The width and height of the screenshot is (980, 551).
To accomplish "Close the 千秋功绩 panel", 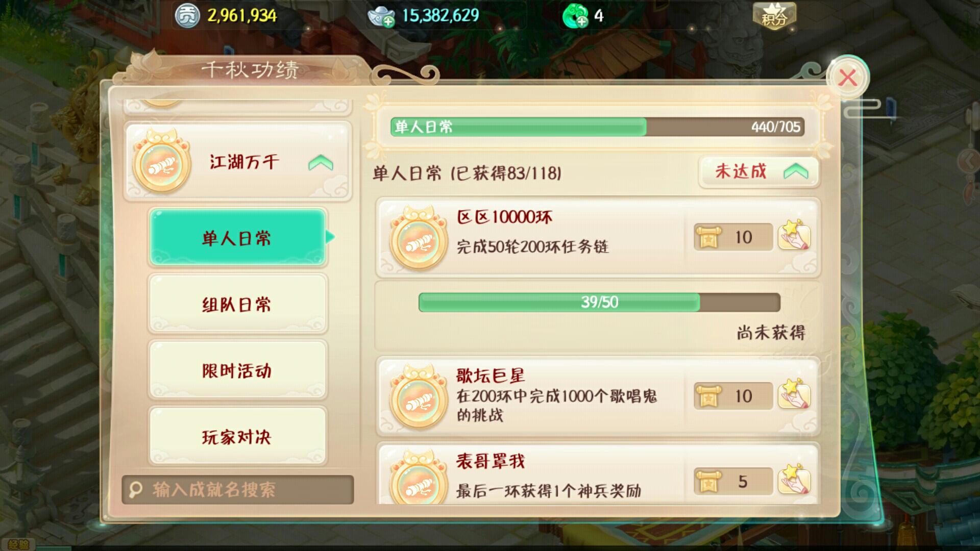I will pyautogui.click(x=848, y=78).
